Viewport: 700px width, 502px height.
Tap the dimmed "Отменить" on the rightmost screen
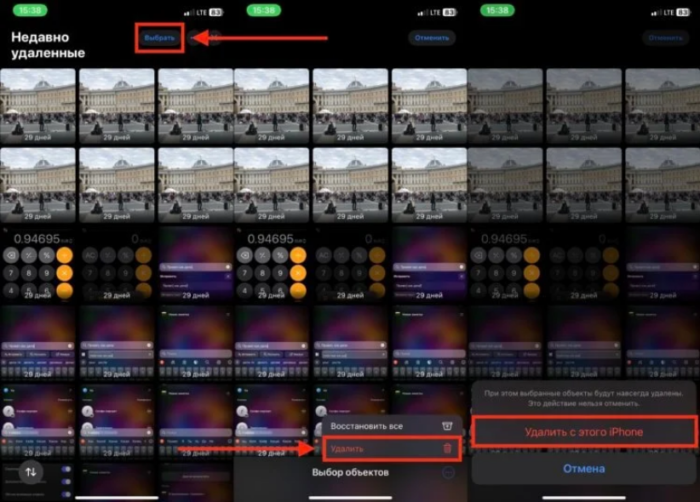pyautogui.click(x=665, y=38)
